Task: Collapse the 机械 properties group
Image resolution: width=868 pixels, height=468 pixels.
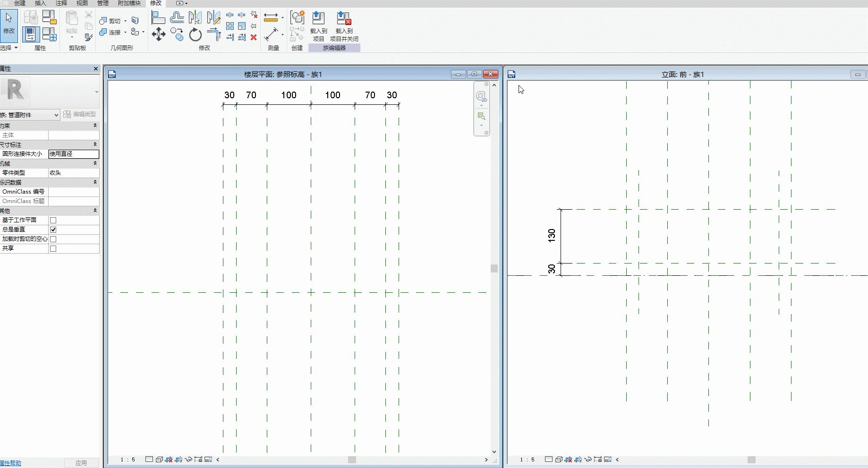Action: 95,163
